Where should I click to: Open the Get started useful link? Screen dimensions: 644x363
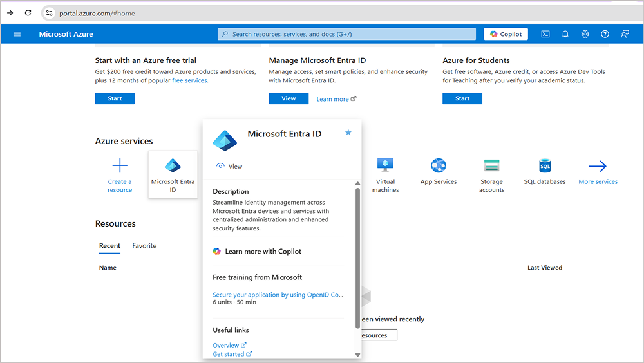pyautogui.click(x=232, y=354)
